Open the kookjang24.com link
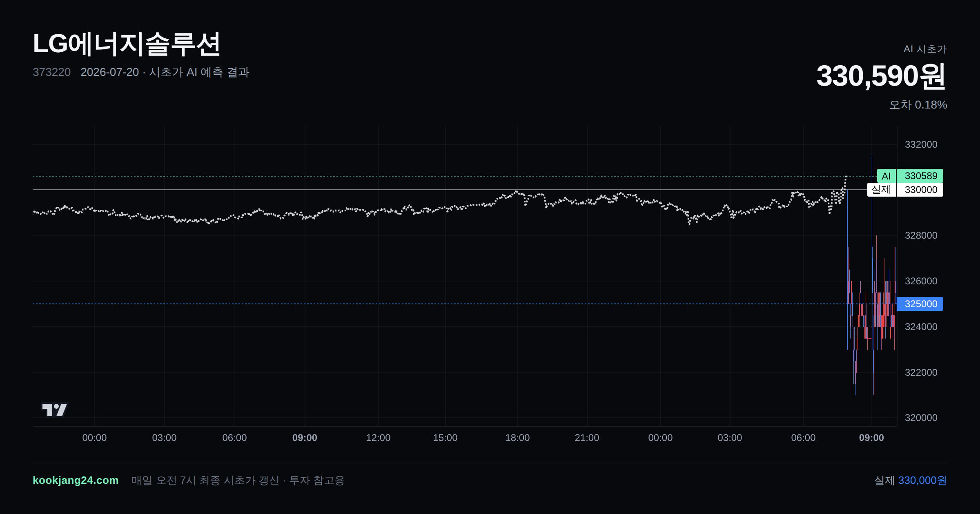 pos(76,481)
